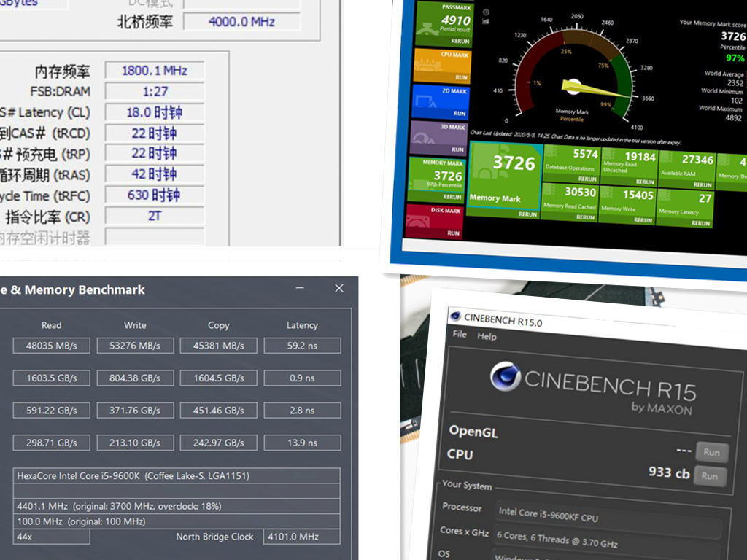Click the Intel Core i5-9600KF Processor field in Cinebench

click(608, 518)
